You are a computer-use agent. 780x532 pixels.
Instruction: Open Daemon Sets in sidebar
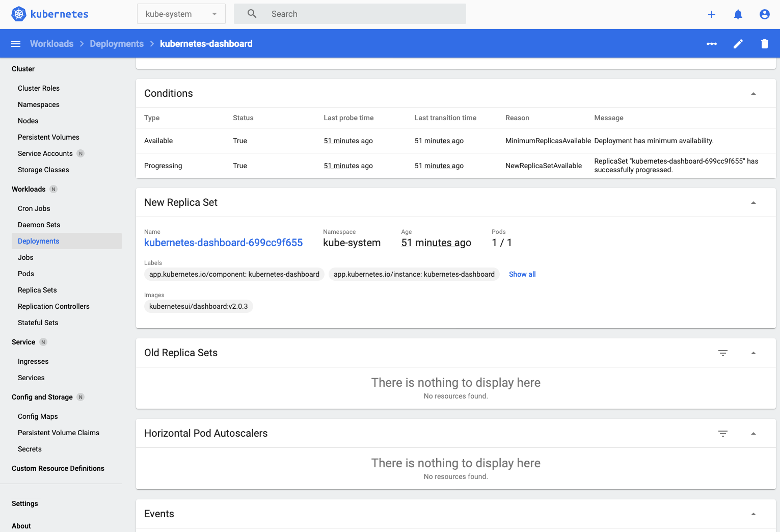tap(39, 225)
